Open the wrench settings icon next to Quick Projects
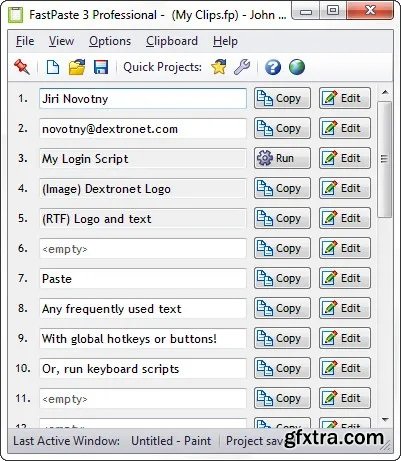The width and height of the screenshot is (401, 461). (x=242, y=67)
